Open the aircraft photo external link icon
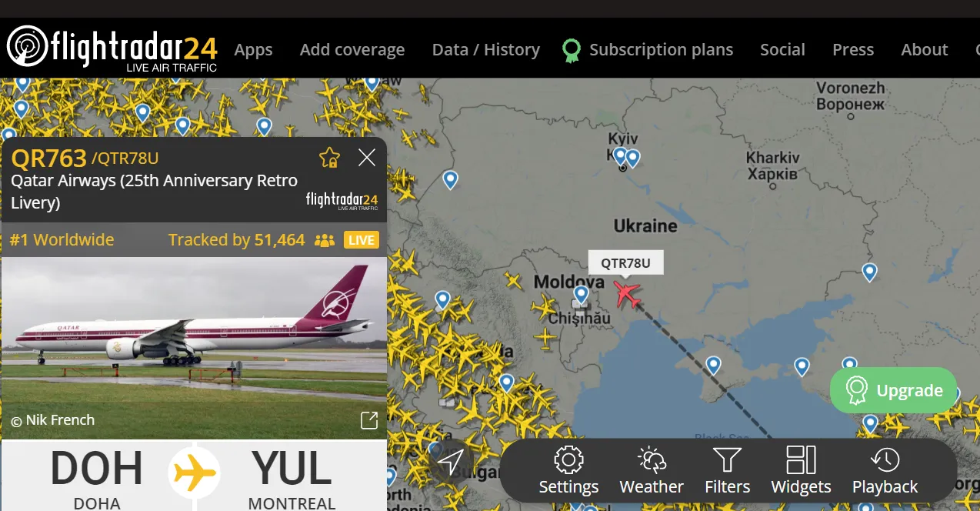 point(369,420)
